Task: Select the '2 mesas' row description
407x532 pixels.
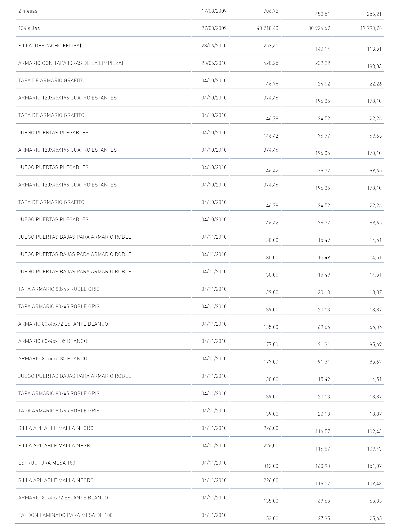Action: [28, 11]
